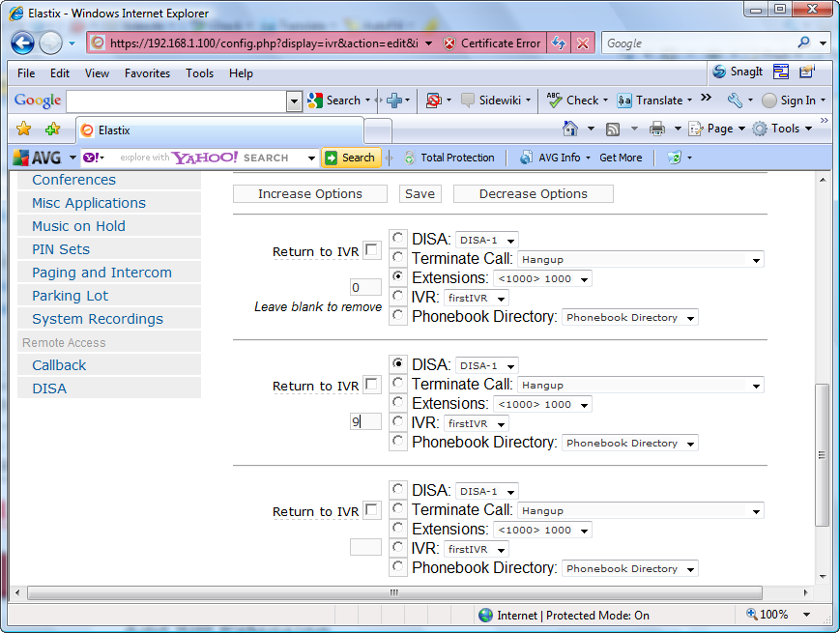The image size is (840, 633).
Task: Check the first Return to IVR checkbox
Action: pos(372,250)
